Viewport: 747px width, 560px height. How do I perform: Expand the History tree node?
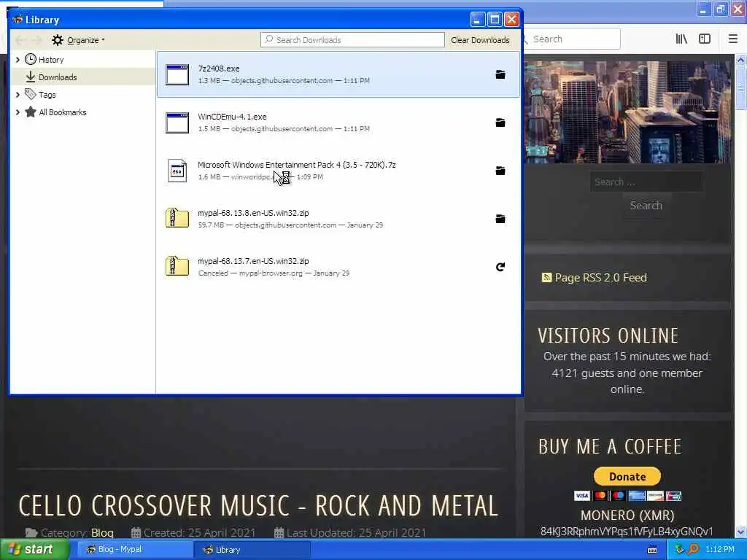(x=18, y=60)
